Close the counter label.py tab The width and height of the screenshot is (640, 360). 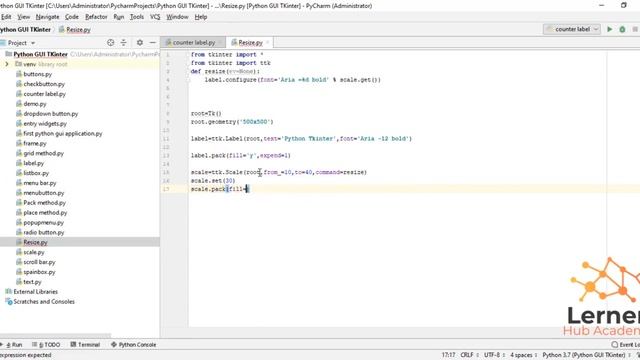220,42
